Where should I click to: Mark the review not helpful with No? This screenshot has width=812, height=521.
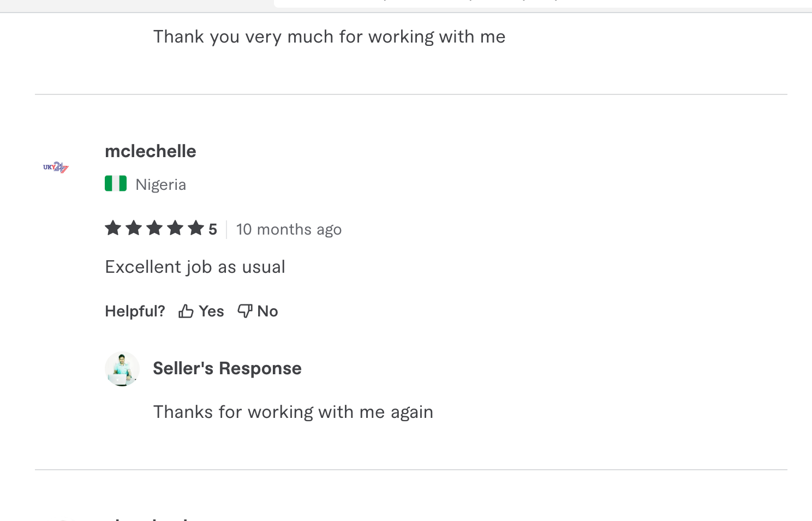pyautogui.click(x=267, y=311)
